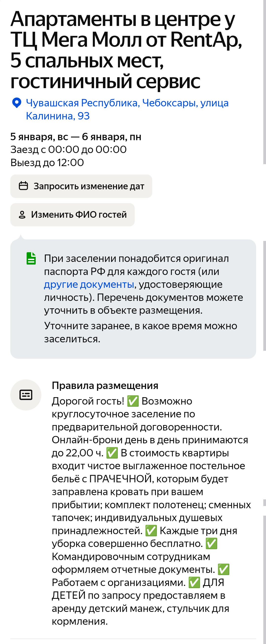Click the dates 5 января — 6 января
Viewport: 266px width, 644px height.
tap(76, 137)
